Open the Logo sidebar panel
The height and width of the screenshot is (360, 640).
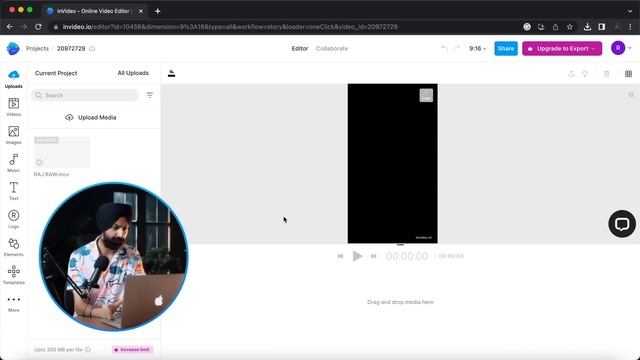tap(13, 219)
